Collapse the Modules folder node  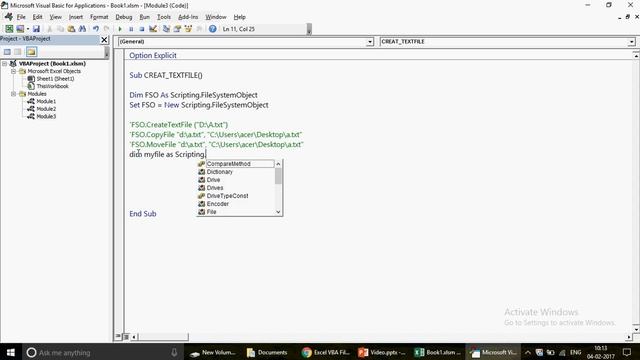[13, 94]
